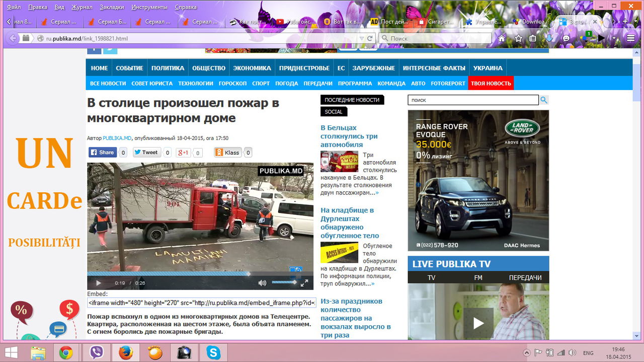The image size is (644, 362).
Task: Launch Google Chrome from the taskbar
Action: (66, 353)
